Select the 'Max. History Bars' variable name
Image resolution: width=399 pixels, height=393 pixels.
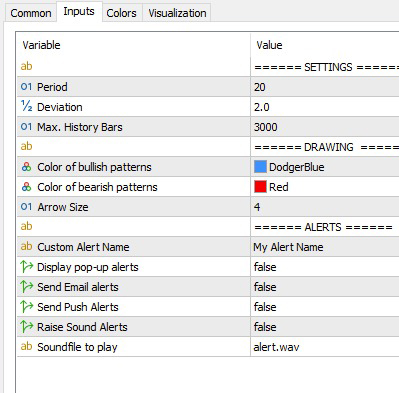(x=80, y=127)
